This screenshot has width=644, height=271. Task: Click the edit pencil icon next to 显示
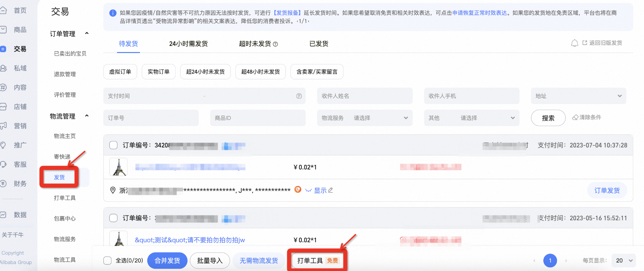(330, 190)
